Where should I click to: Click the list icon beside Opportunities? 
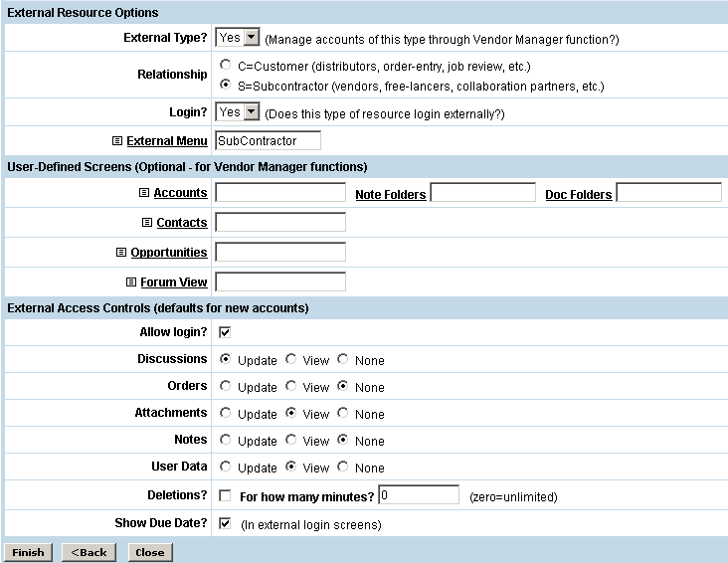click(x=121, y=252)
